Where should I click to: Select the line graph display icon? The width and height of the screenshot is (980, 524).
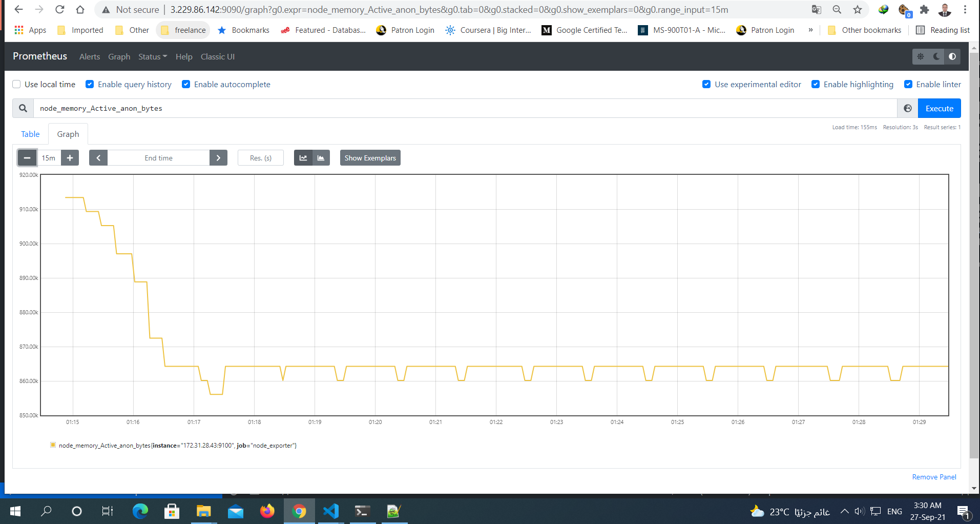coord(303,157)
